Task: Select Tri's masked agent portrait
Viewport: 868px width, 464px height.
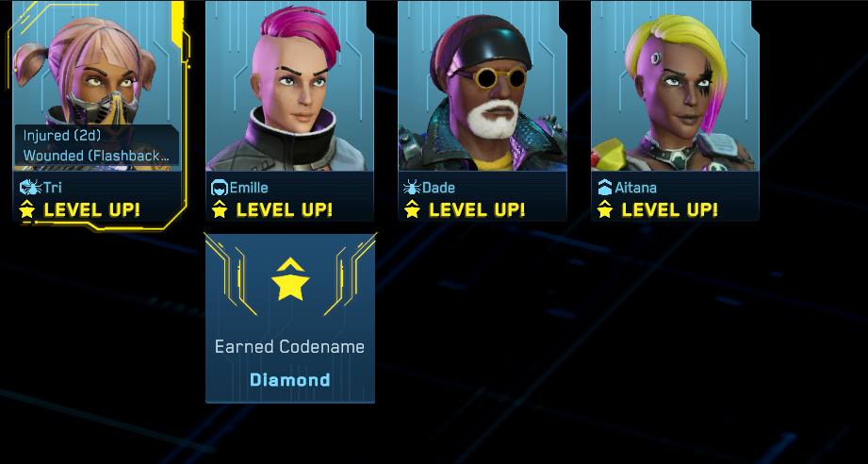Action: click(x=97, y=86)
